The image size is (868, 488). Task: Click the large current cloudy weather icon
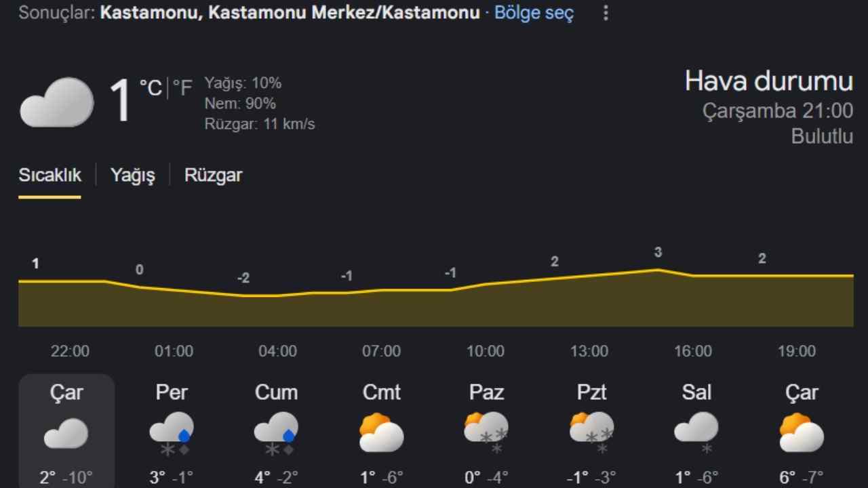57,102
